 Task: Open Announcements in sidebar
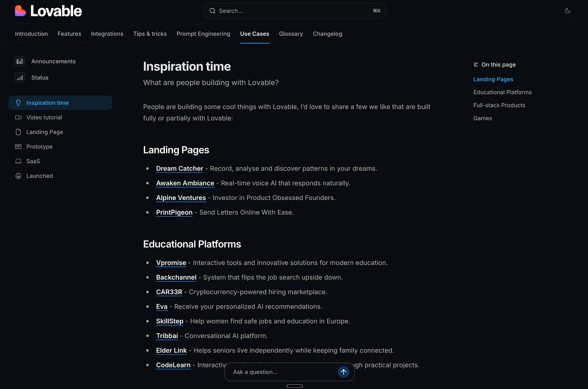(53, 61)
